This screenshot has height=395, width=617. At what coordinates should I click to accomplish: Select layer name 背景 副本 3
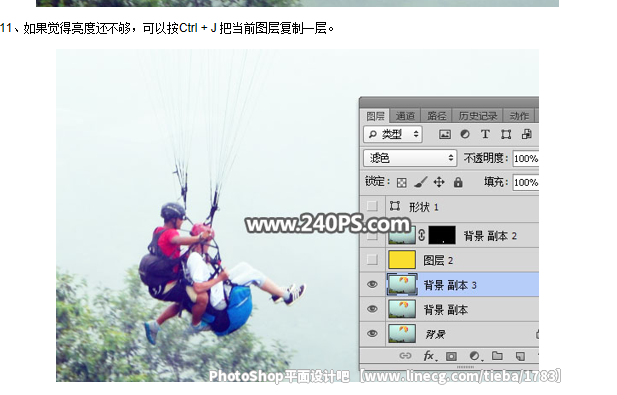click(x=450, y=285)
